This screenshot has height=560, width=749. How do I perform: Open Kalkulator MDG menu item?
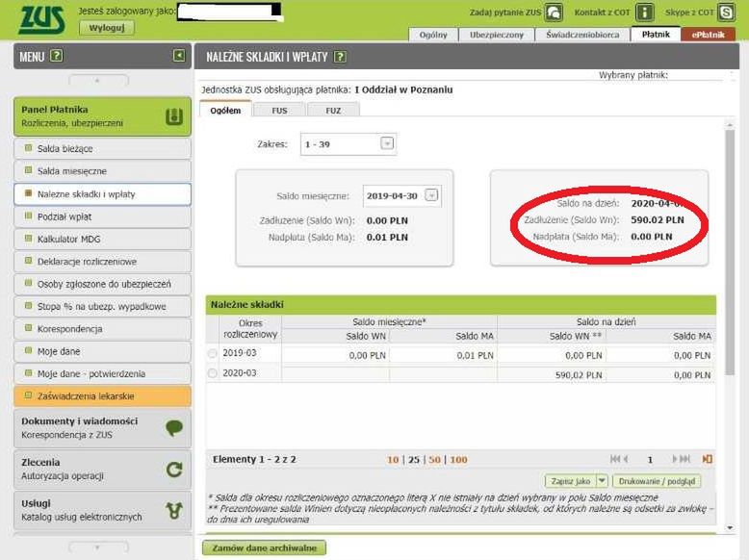pyautogui.click(x=102, y=239)
